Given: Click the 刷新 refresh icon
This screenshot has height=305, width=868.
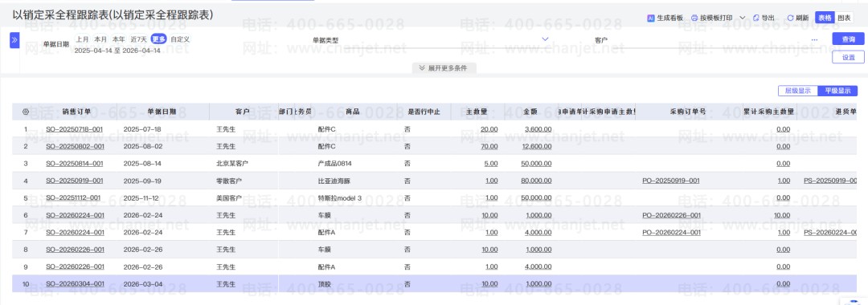Looking at the screenshot, I should [790, 18].
